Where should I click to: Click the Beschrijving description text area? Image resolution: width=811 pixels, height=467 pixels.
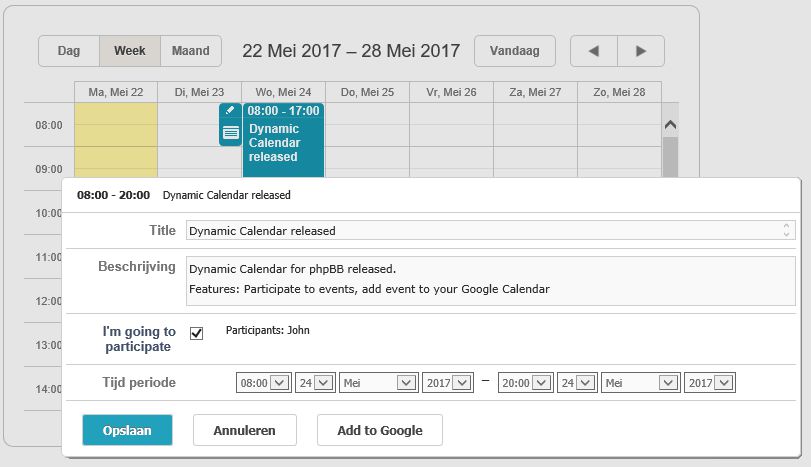point(490,280)
